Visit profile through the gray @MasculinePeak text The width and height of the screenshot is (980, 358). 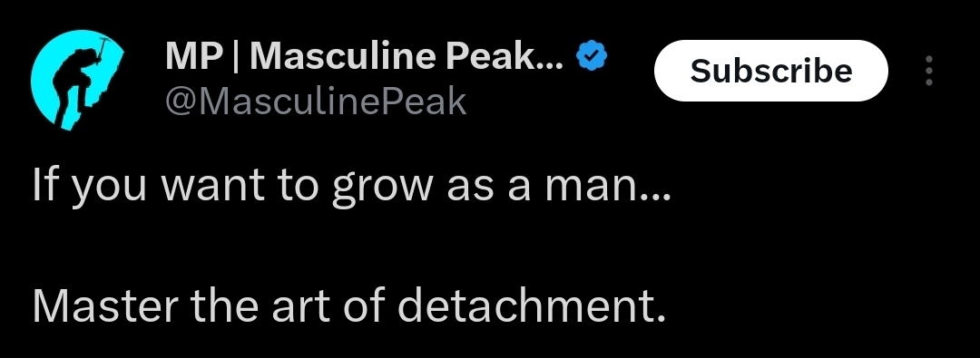316,101
